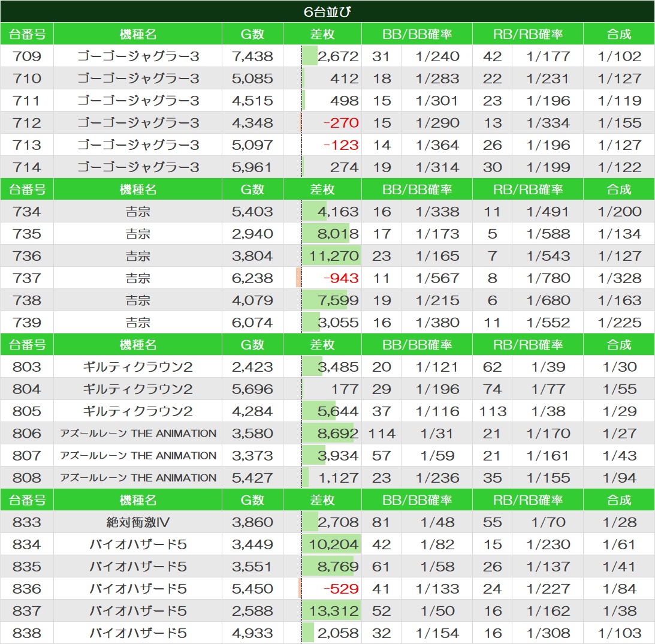
Task: Select BB rate 1/567
Action: (437, 278)
